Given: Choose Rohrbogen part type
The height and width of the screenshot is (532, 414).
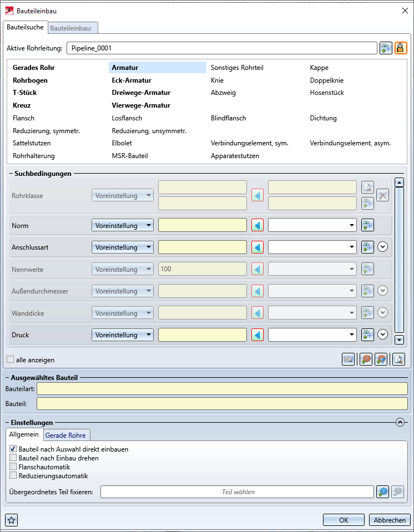Looking at the screenshot, I should click(x=30, y=80).
